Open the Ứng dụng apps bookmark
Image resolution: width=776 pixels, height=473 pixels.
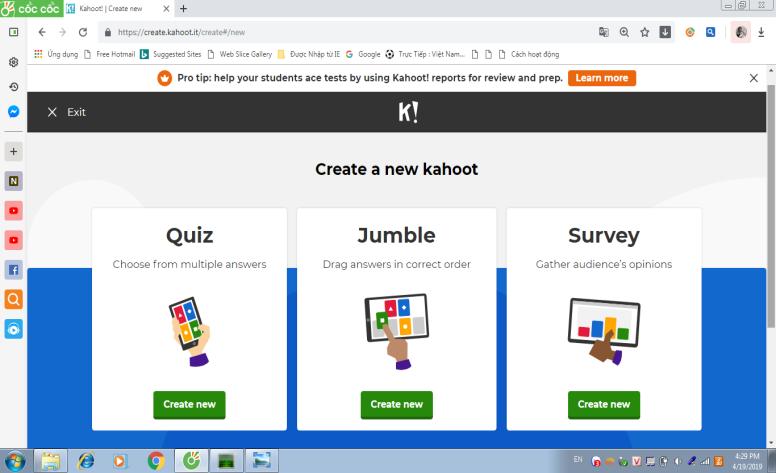pos(56,54)
